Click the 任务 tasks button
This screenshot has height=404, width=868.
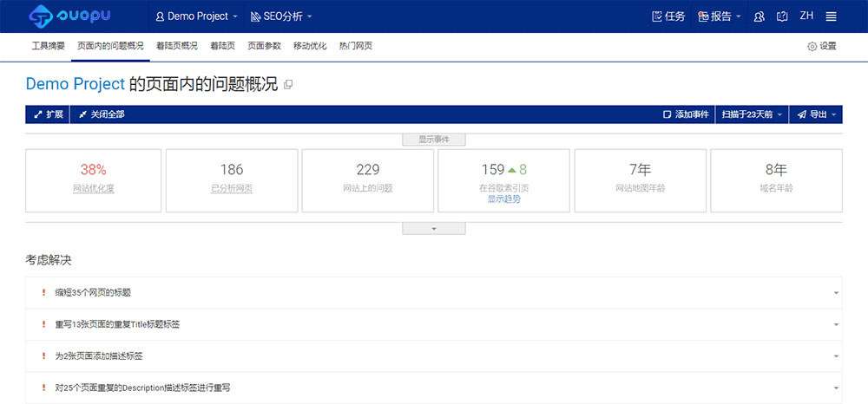pyautogui.click(x=668, y=16)
